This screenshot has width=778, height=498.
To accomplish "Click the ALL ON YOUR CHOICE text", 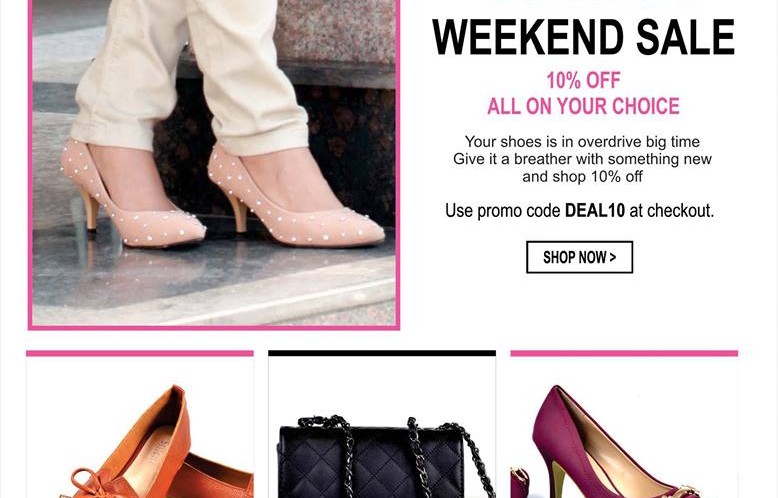I will click(583, 106).
